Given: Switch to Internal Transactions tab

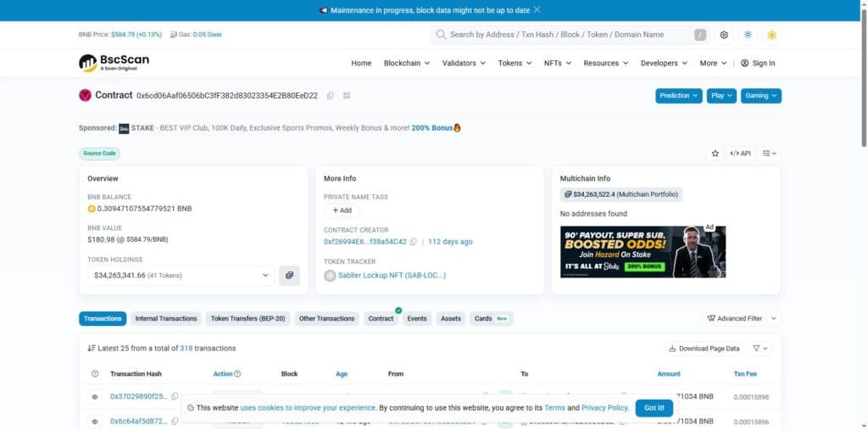Looking at the screenshot, I should tap(166, 318).
